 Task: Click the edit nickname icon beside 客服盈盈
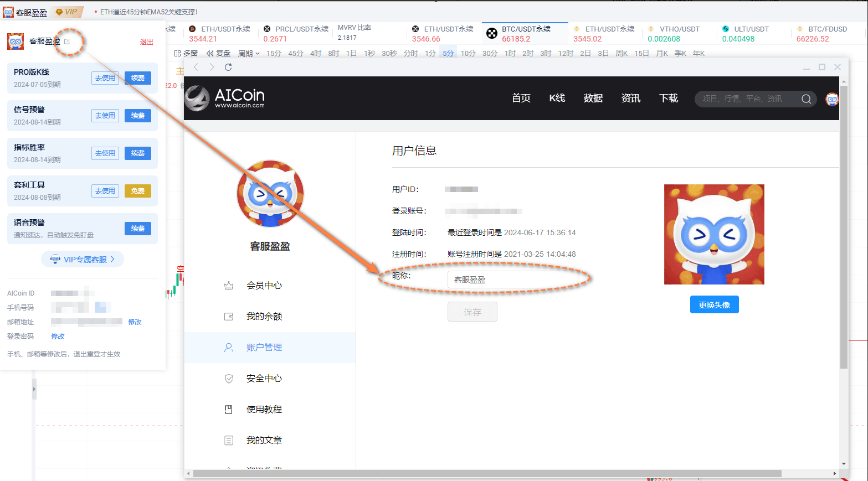(x=67, y=42)
